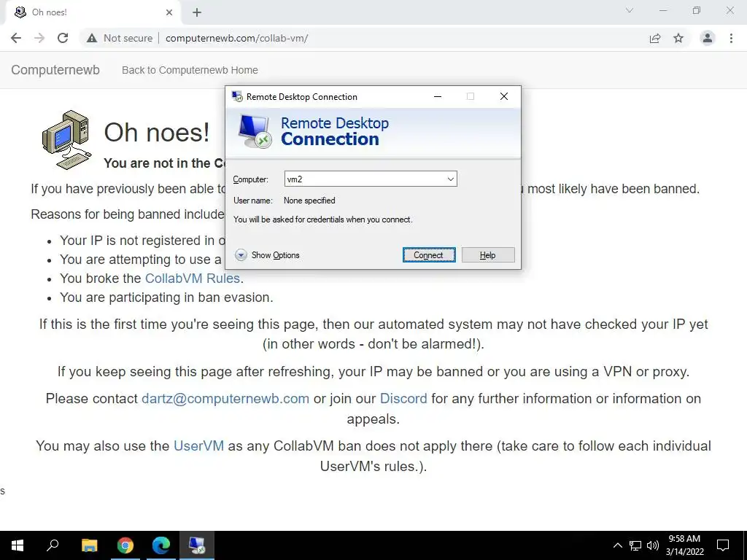Click the Connect button
The width and height of the screenshot is (747, 560).
[x=429, y=254]
